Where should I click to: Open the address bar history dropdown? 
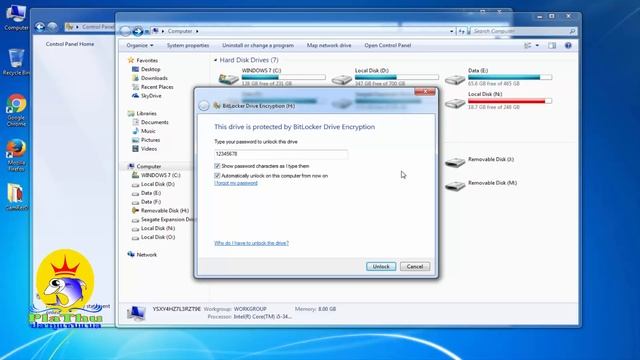tap(451, 31)
